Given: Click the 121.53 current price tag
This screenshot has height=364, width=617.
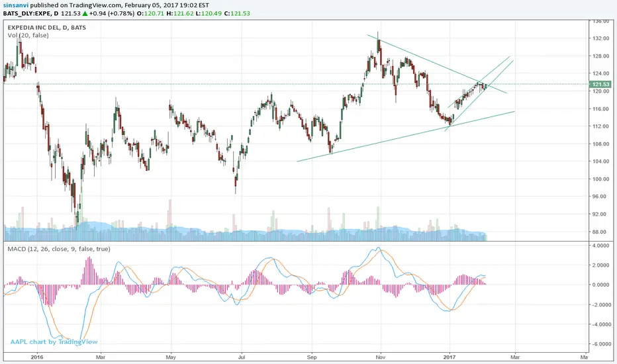Looking at the screenshot, I should pyautogui.click(x=600, y=84).
